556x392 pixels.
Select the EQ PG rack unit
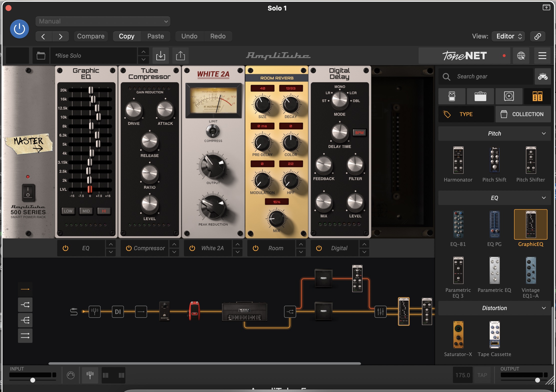(x=494, y=224)
